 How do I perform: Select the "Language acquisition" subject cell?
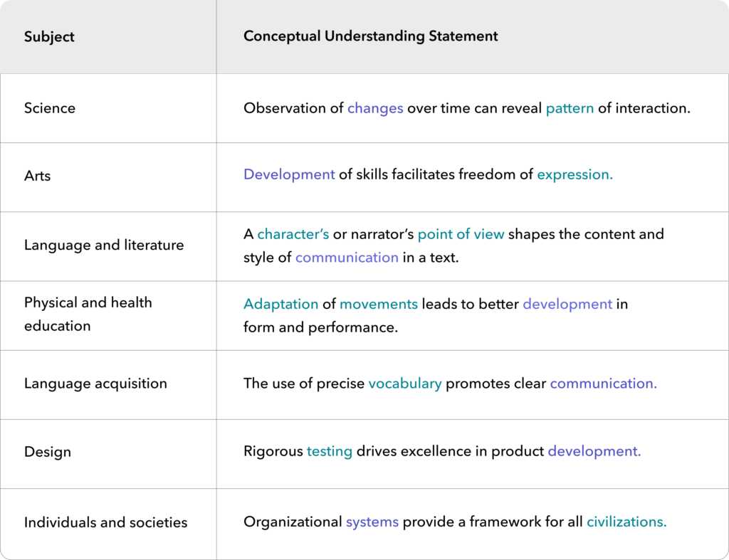coord(95,384)
